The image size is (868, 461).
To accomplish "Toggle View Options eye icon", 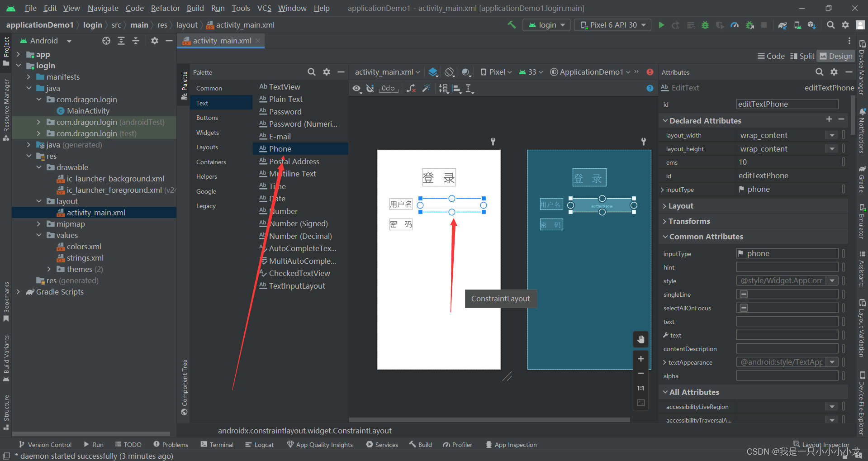I will (x=357, y=89).
